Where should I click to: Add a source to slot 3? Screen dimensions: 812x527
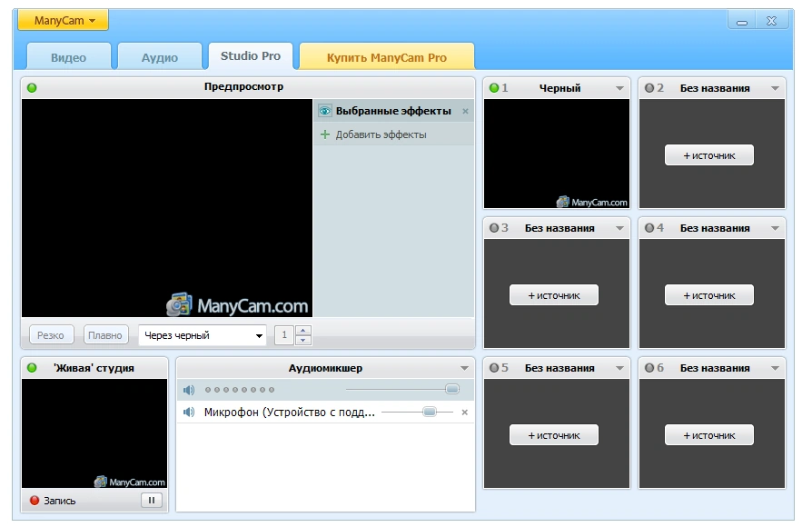[x=554, y=295]
